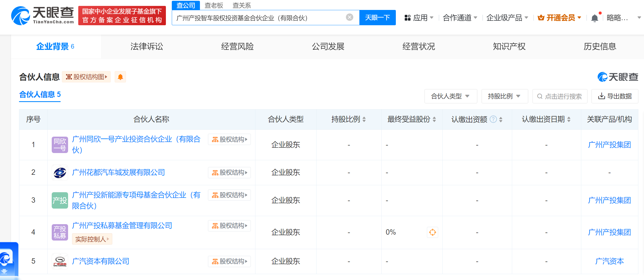The height and width of the screenshot is (280, 644).
Task: Click the TianYanCha logo in header
Action: (43, 16)
